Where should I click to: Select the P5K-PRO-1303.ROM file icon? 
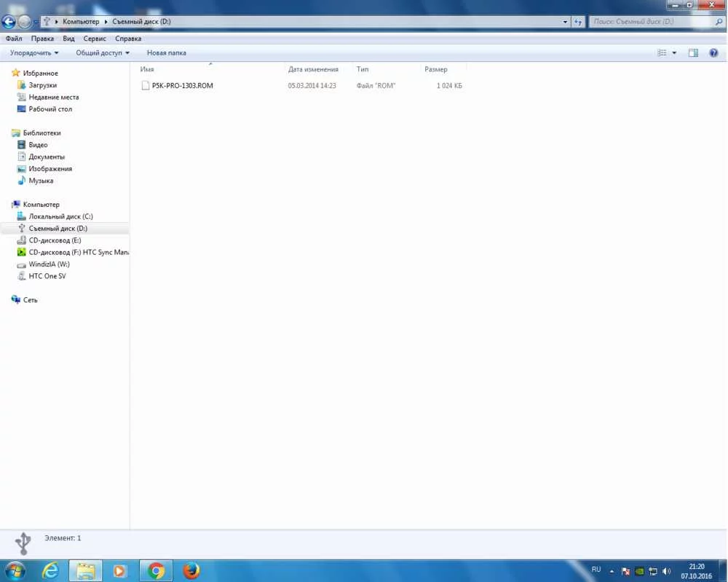(x=146, y=85)
